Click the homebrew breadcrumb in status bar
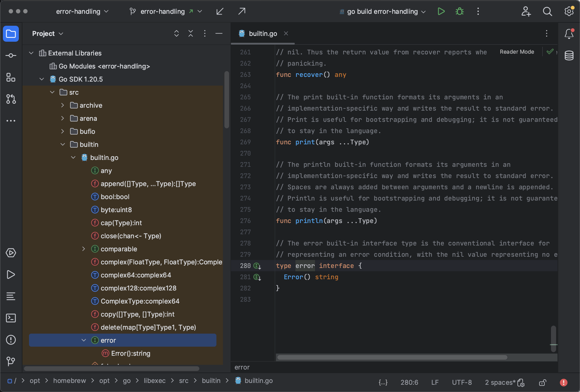Viewport: 580px width, 392px height. point(69,381)
